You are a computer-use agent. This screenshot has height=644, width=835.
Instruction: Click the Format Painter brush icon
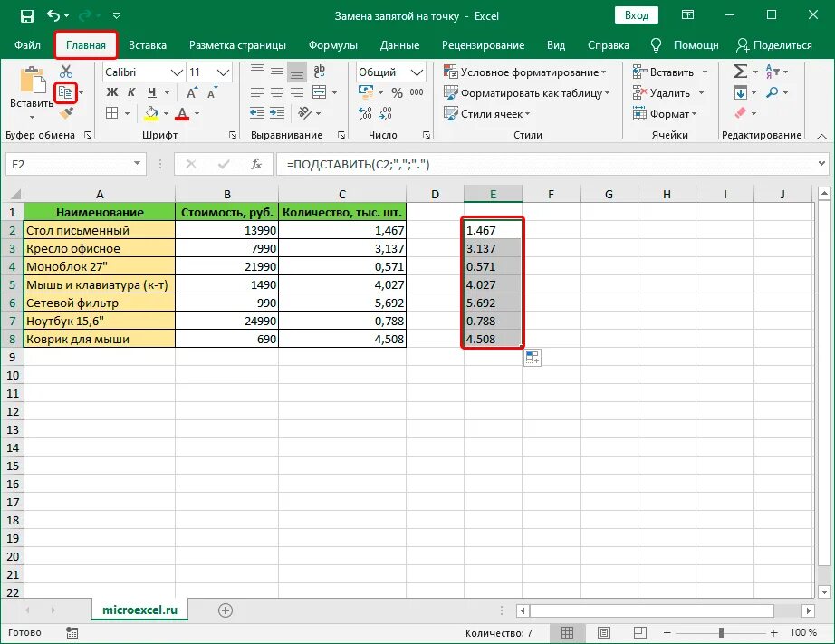pos(66,113)
